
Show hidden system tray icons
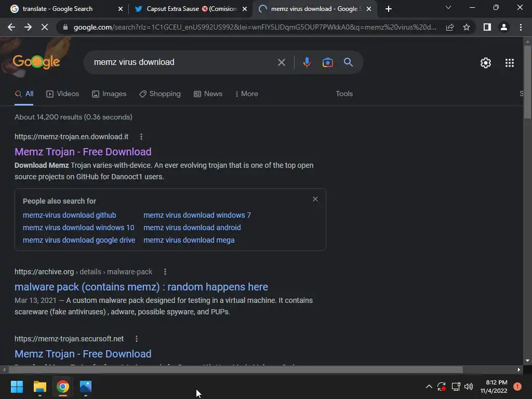coord(429,387)
